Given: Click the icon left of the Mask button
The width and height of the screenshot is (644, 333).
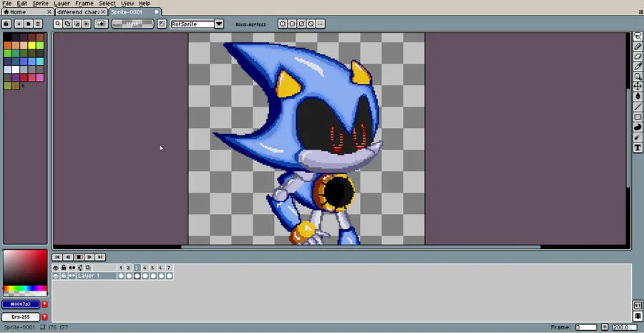Looking at the screenshot, I should [x=101, y=24].
